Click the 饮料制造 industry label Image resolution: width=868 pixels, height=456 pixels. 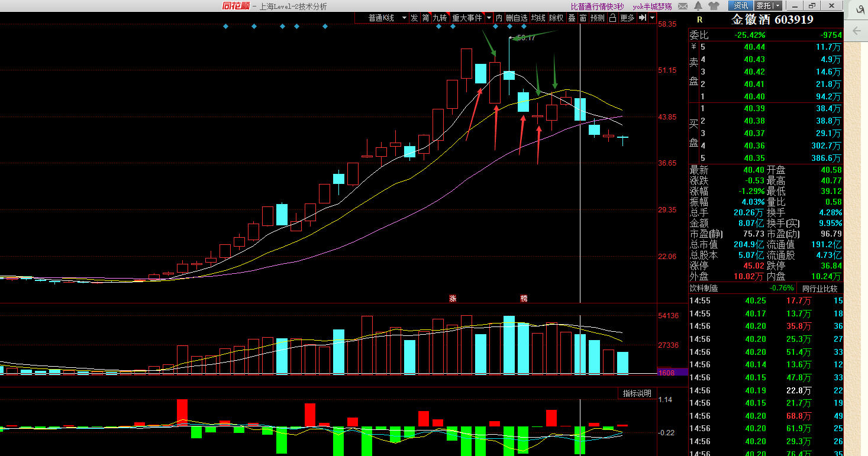click(704, 289)
